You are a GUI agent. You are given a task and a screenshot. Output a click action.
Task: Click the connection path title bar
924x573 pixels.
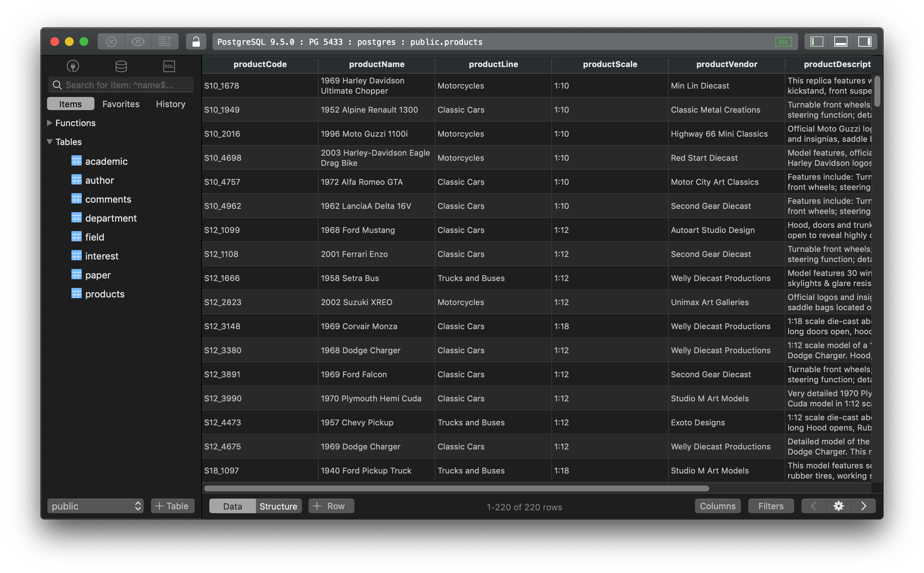pyautogui.click(x=505, y=42)
